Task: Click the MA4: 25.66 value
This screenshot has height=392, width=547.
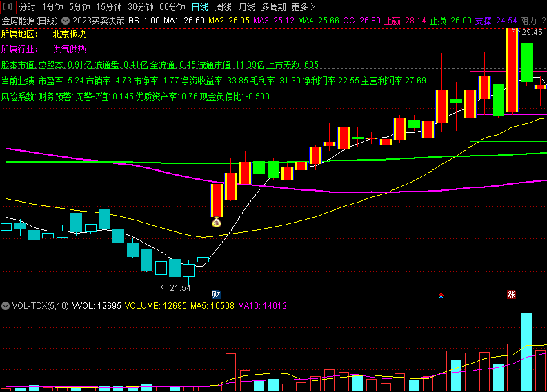Action: pyautogui.click(x=319, y=21)
